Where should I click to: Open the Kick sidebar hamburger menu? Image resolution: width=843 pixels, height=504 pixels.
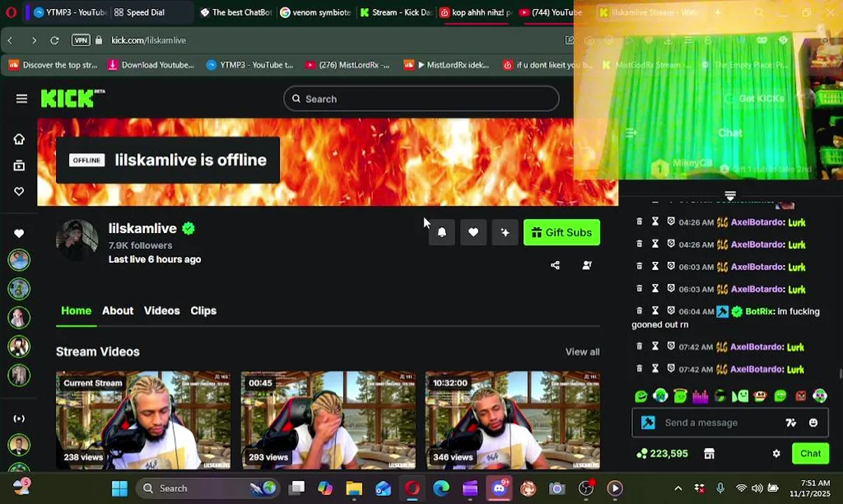tap(22, 99)
